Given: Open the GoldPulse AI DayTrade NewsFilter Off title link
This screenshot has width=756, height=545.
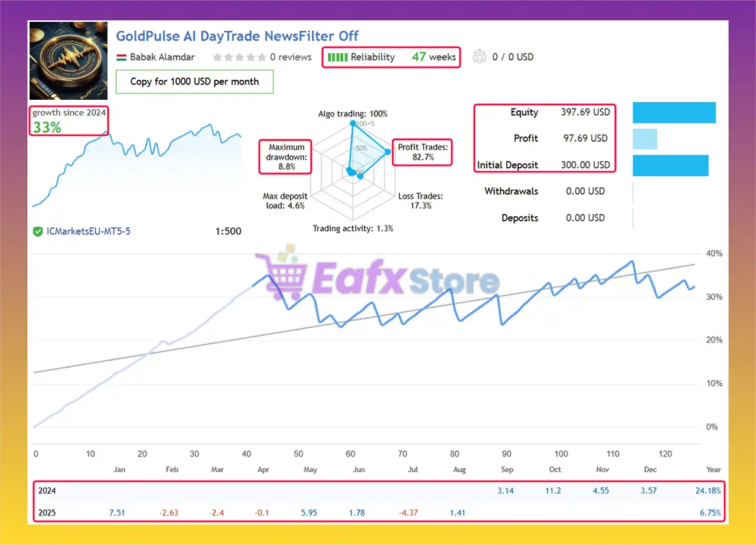Looking at the screenshot, I should click(x=237, y=35).
